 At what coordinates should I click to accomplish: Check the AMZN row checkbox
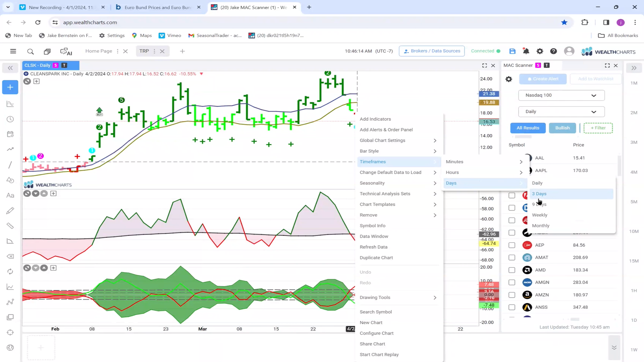pyautogui.click(x=512, y=295)
